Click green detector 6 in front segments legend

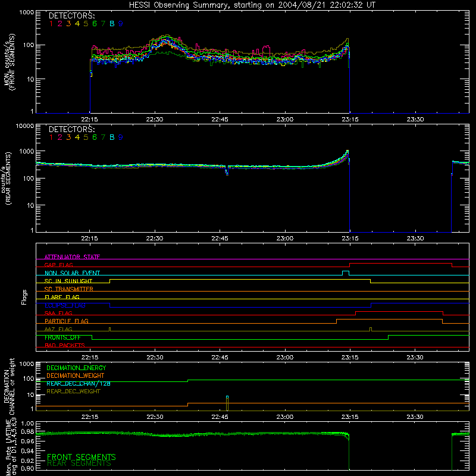tap(95, 24)
